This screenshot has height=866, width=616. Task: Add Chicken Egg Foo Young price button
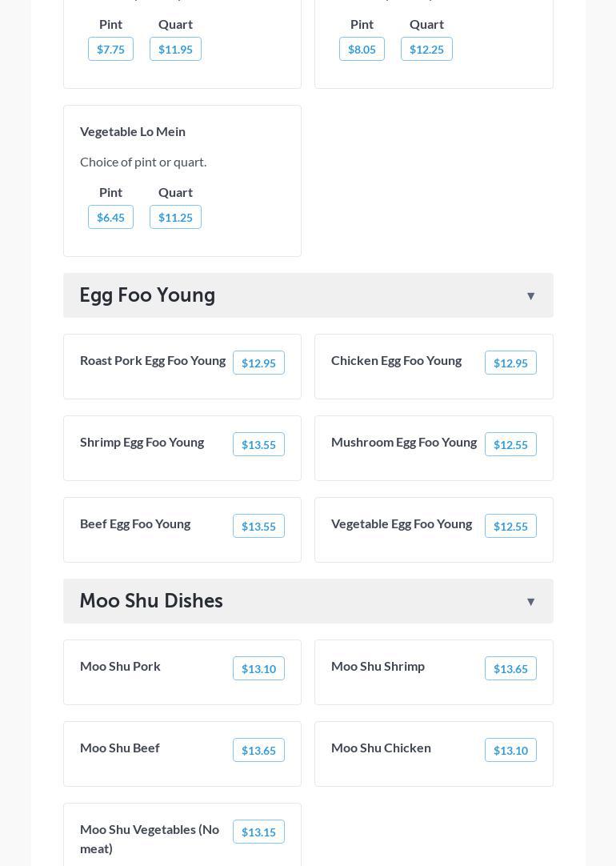tap(510, 363)
